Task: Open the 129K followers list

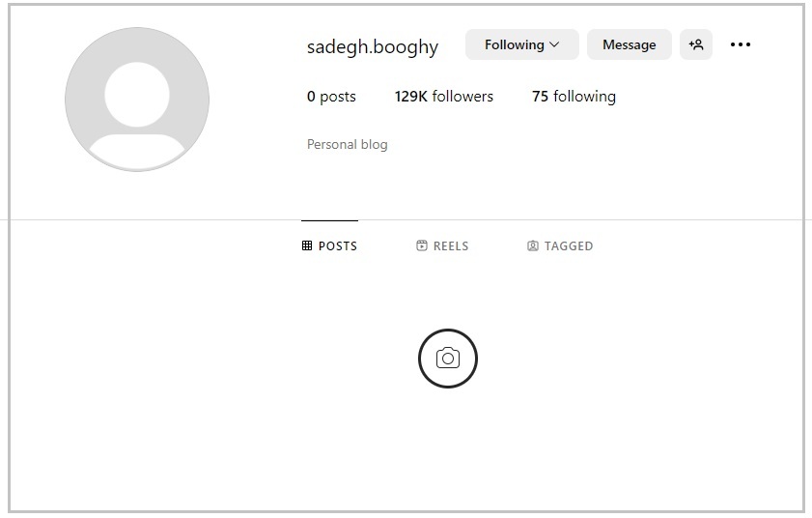Action: pyautogui.click(x=444, y=97)
